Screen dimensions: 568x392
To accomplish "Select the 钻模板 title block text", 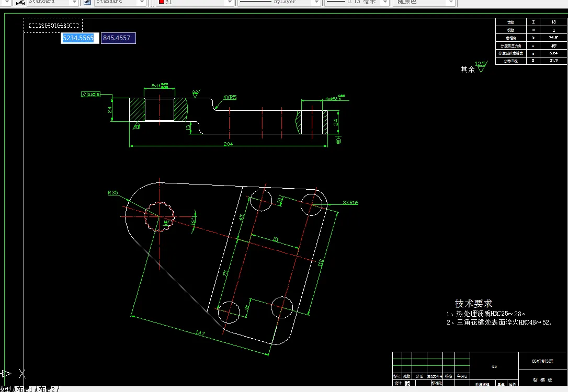I will [543, 379].
